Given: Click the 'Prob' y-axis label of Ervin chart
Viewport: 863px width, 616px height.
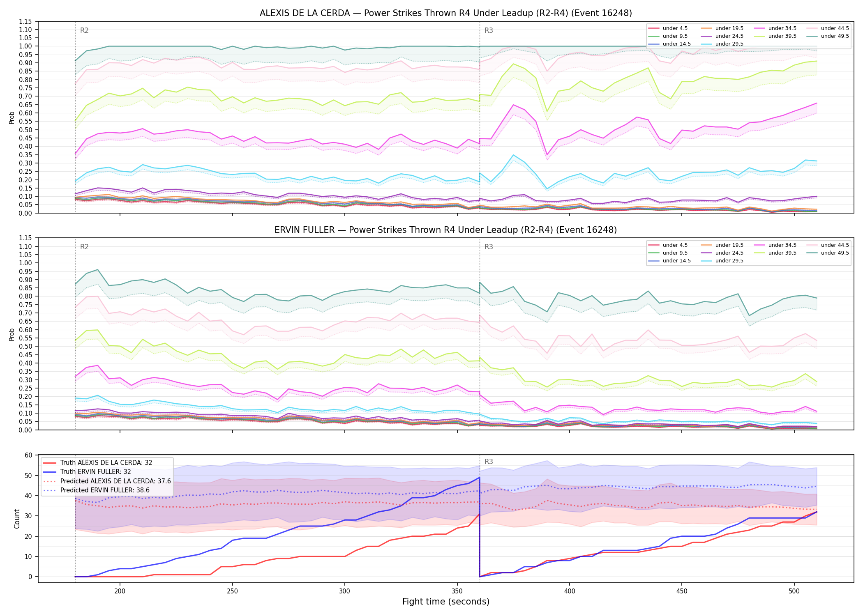Looking at the screenshot, I should [x=12, y=334].
